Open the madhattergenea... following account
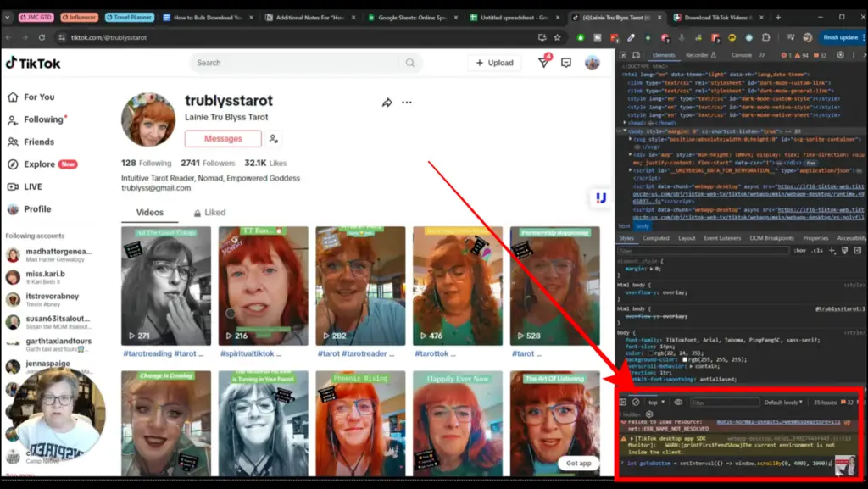The width and height of the screenshot is (868, 489). (48, 255)
